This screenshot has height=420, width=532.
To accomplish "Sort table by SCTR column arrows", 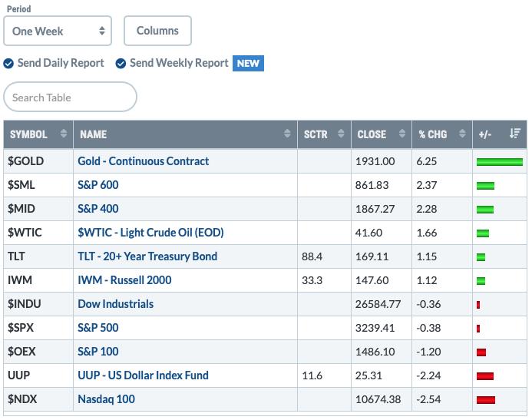I will tap(341, 134).
